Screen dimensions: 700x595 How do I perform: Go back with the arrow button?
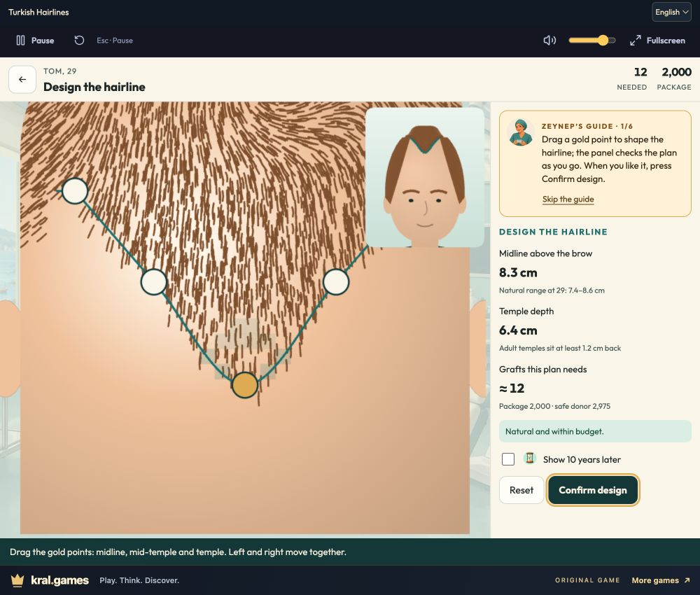[22, 80]
